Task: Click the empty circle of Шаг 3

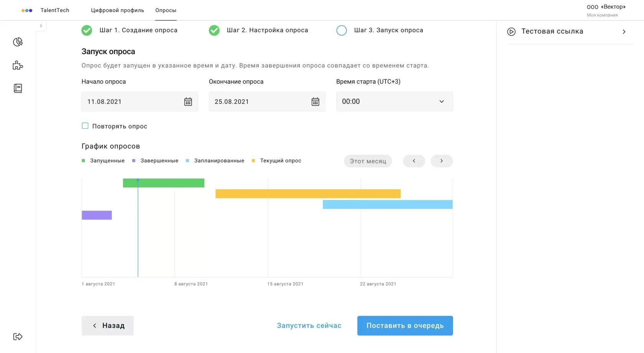Action: pyautogui.click(x=342, y=30)
